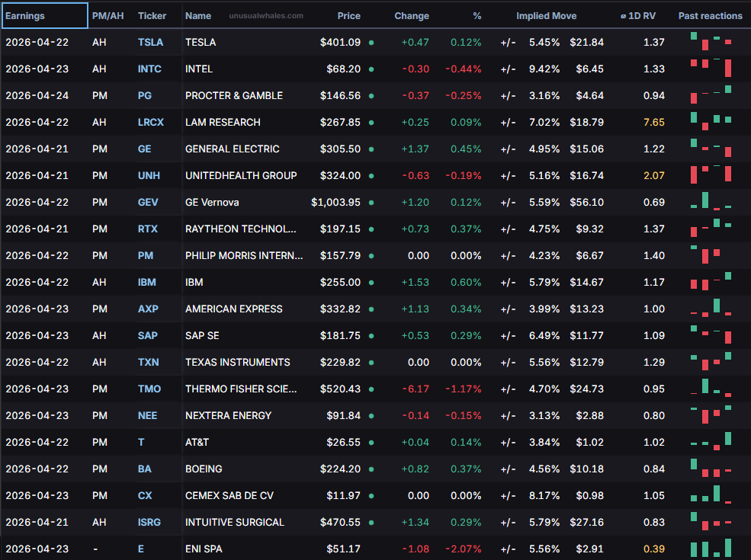
Task: Click INTEL's past reactions bar chart
Action: (711, 68)
